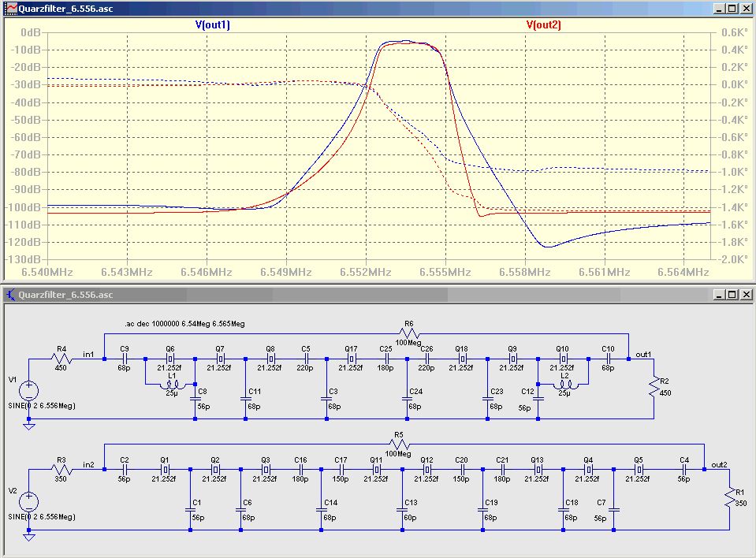This screenshot has height=558, width=756.
Task: Click the schematic window title bar icon
Action: pos(11,295)
